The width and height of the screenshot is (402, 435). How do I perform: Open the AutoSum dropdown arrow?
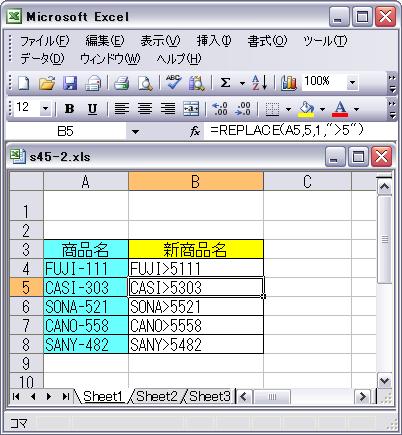click(242, 83)
